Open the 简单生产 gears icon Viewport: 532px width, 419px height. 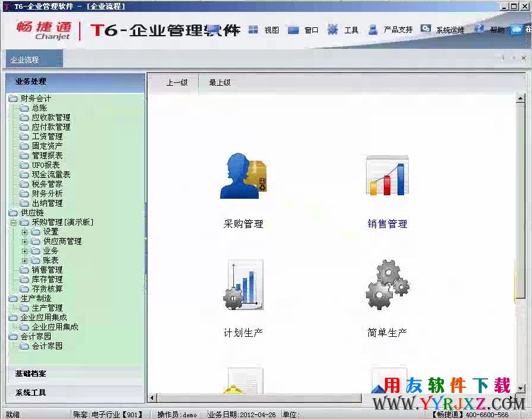pyautogui.click(x=387, y=284)
